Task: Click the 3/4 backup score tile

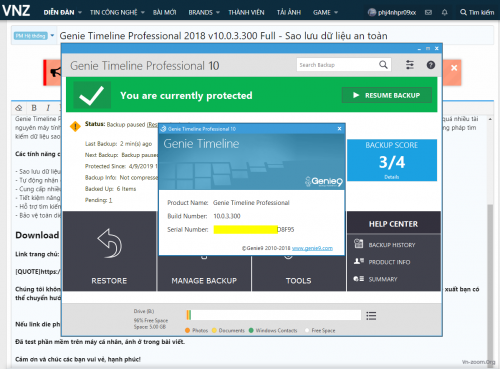Action: click(392, 160)
